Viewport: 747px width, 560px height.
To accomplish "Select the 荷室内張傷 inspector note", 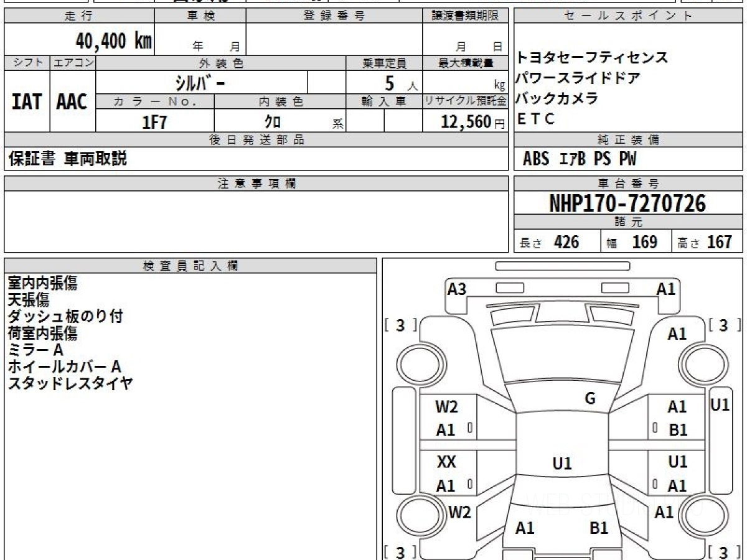I will click(43, 334).
